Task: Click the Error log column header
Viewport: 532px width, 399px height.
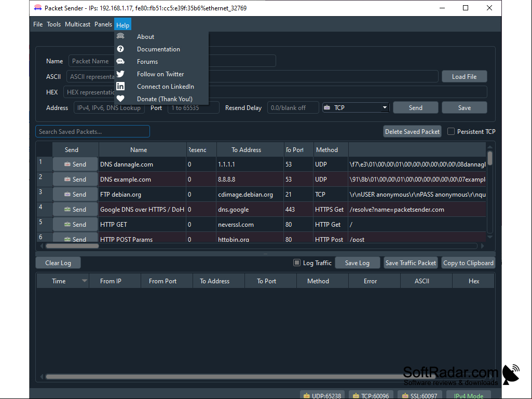Action: [374, 281]
